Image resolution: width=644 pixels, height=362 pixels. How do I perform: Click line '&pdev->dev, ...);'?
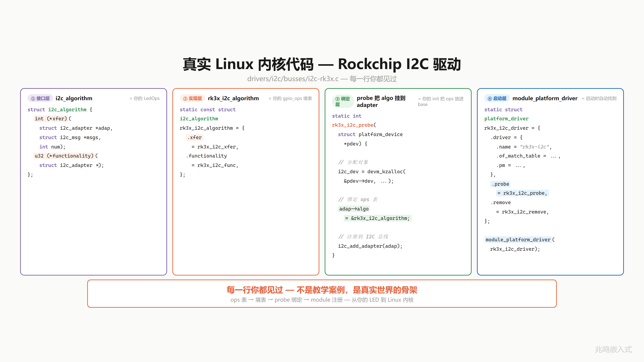369,181
